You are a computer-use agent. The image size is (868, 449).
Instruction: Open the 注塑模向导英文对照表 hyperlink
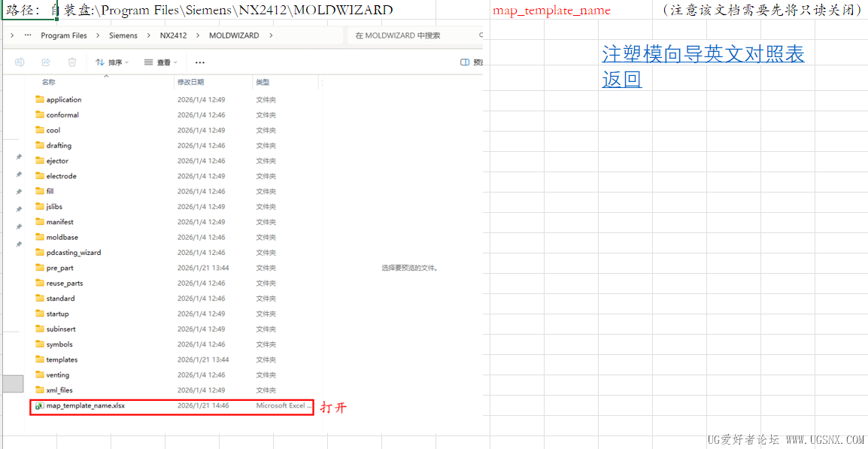click(703, 54)
